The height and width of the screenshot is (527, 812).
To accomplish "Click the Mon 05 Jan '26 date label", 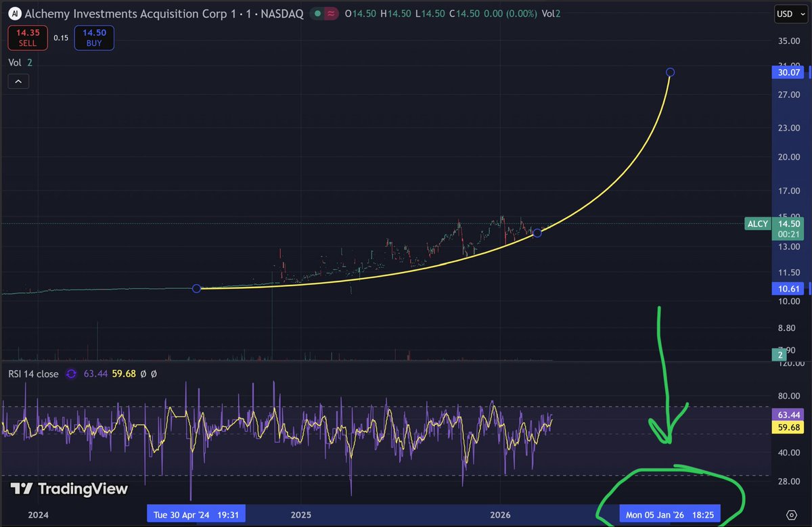I will coord(670,515).
